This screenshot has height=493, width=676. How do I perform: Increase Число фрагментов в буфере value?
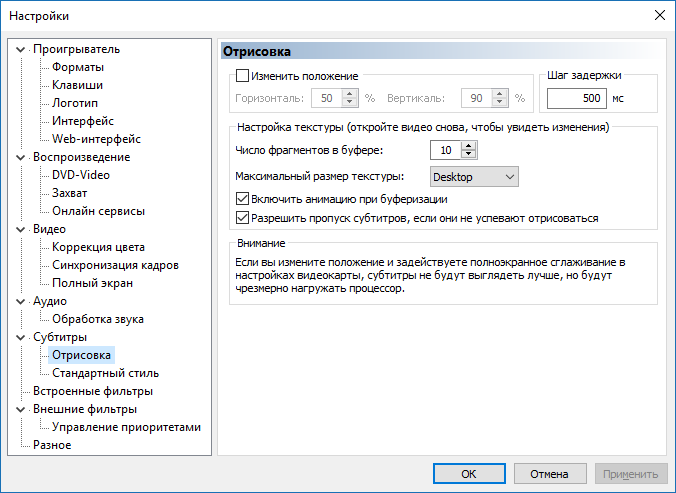coord(469,146)
